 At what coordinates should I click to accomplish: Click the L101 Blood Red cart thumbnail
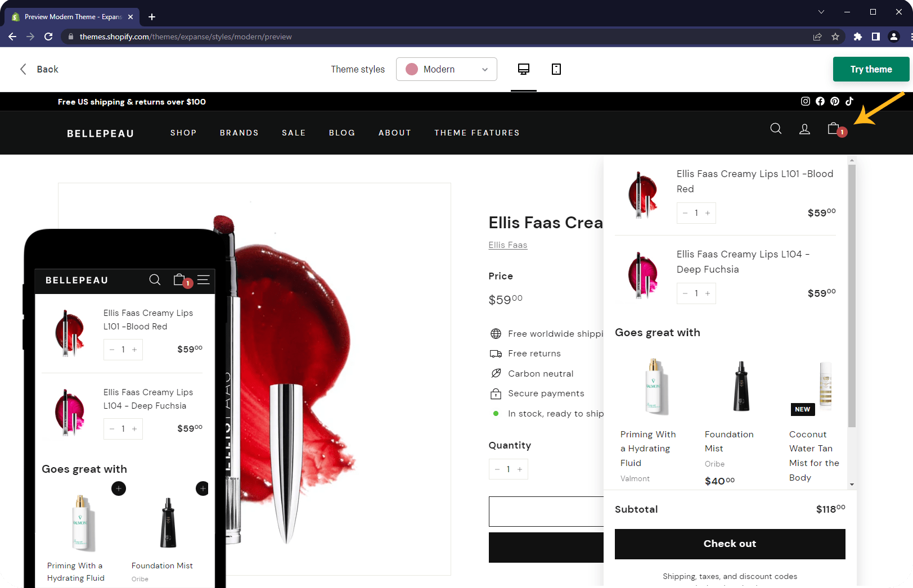click(x=643, y=195)
